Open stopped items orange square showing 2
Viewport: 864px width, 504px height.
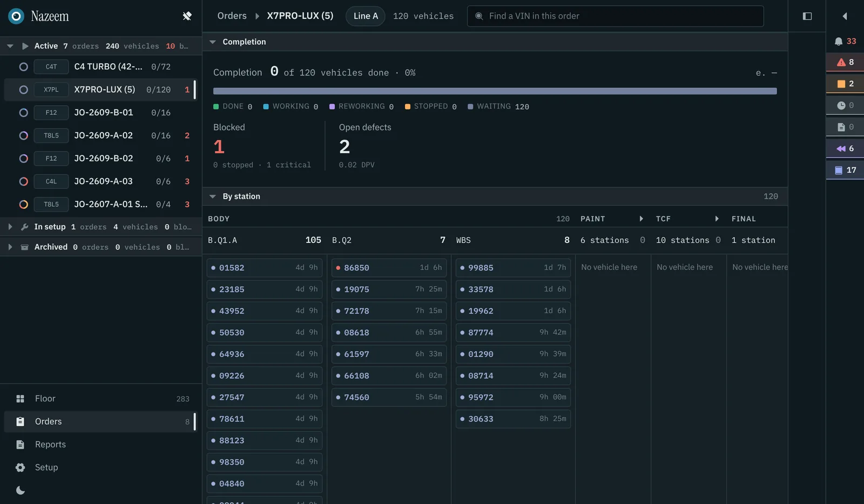[x=845, y=84]
